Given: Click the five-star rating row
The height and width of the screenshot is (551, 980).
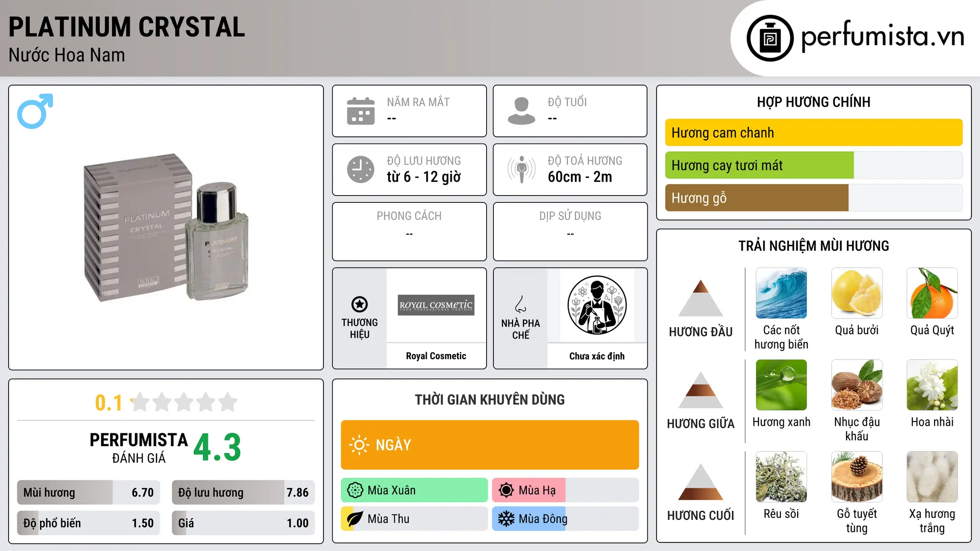Looking at the screenshot, I should click(x=184, y=402).
